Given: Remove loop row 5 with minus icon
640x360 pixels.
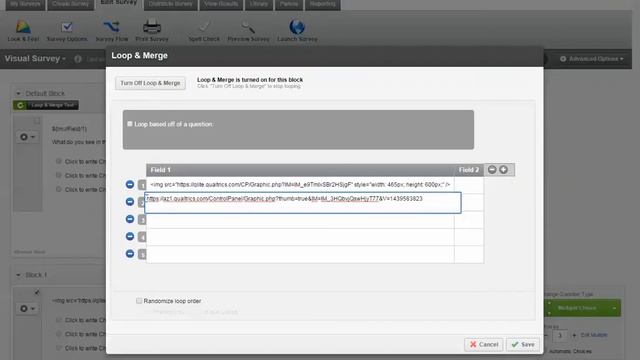Looking at the screenshot, I should coord(130,254).
